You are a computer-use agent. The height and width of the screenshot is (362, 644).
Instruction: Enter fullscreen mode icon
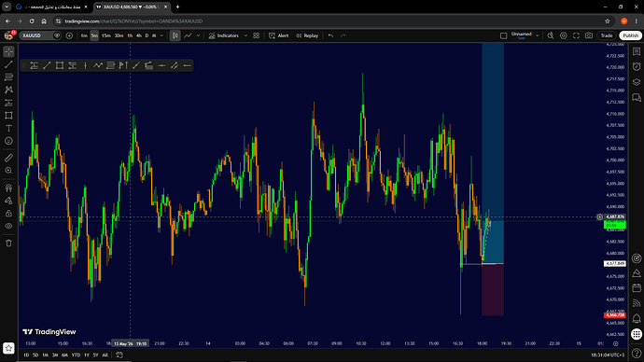tap(576, 35)
